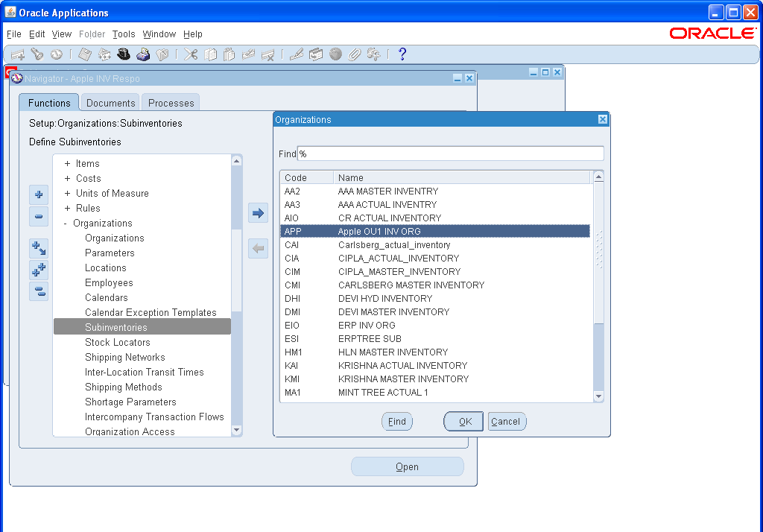
Task: Click the Show Navigator toolbar icon
Action: tap(57, 54)
